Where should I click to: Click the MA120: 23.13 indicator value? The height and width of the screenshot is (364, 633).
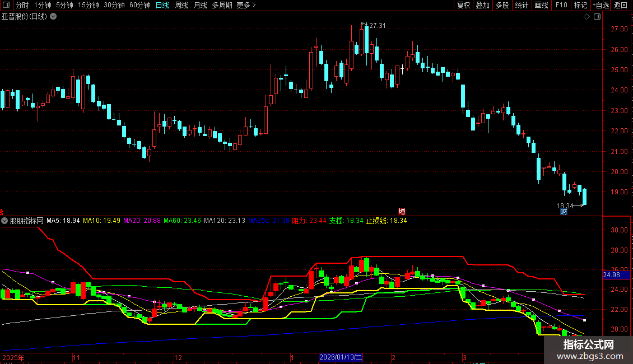click(225, 221)
